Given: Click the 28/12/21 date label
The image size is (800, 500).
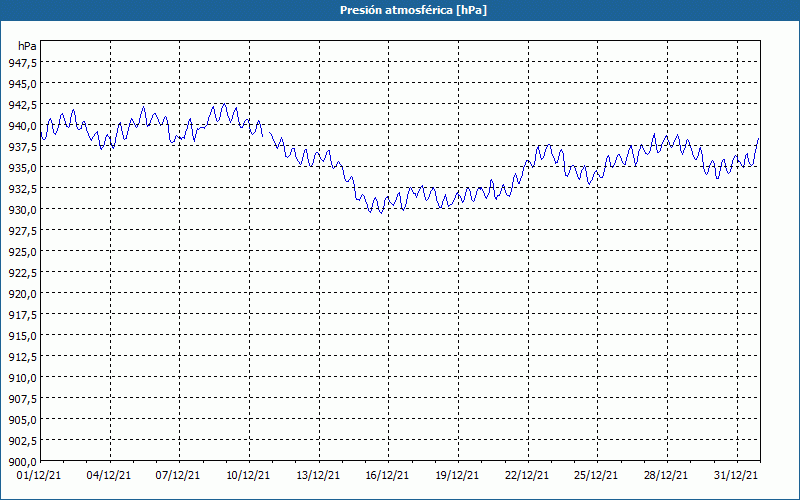Looking at the screenshot, I should pyautogui.click(x=666, y=475).
